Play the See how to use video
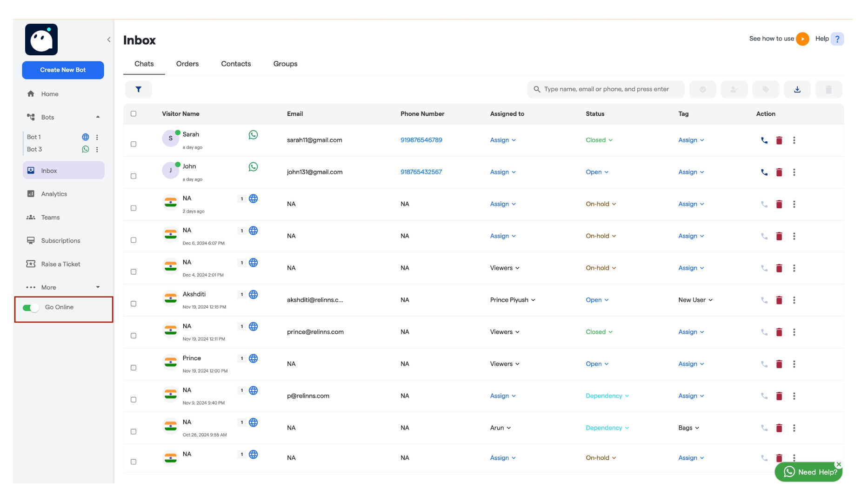This screenshot has height=502, width=868. 802,39
